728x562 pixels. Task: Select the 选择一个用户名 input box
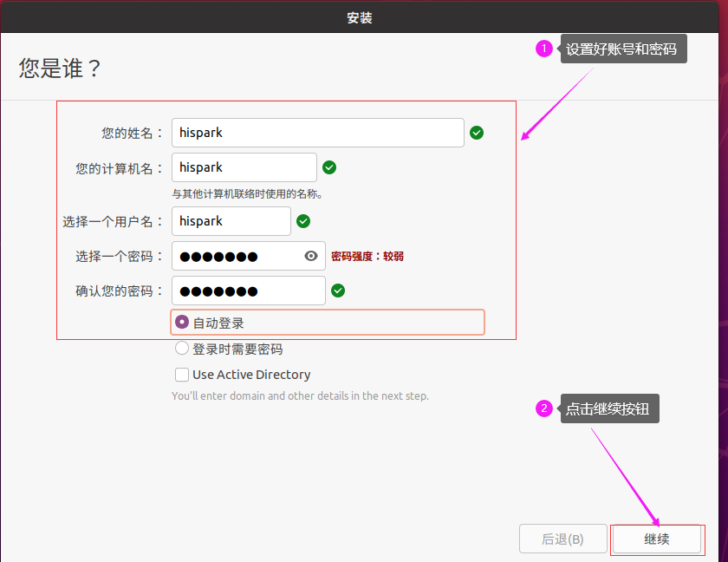coord(231,221)
